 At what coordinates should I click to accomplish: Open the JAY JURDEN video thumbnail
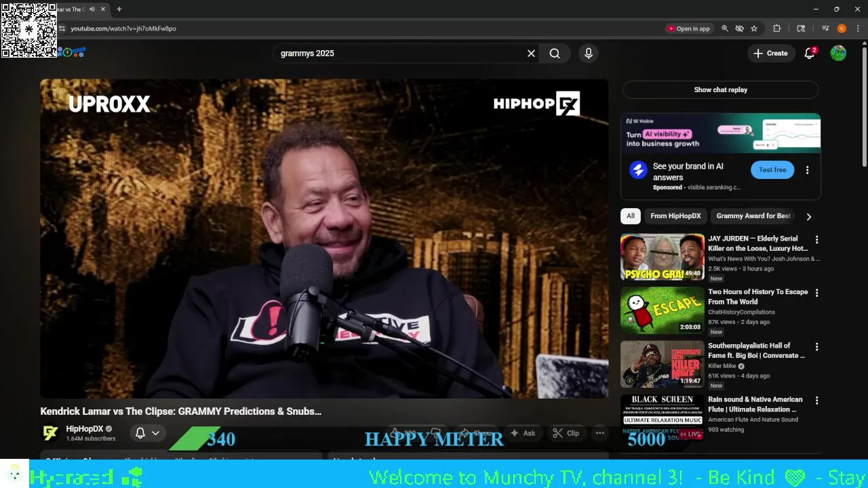pyautogui.click(x=663, y=257)
